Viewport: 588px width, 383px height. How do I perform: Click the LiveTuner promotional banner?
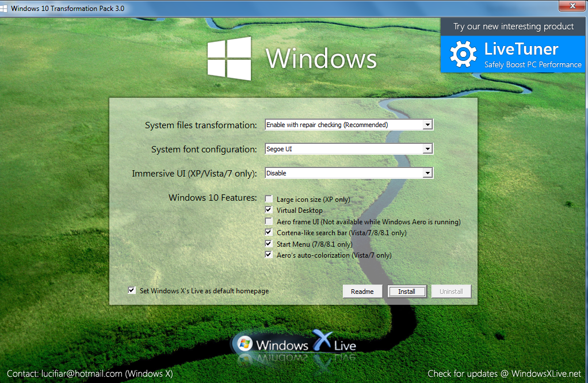tap(513, 55)
